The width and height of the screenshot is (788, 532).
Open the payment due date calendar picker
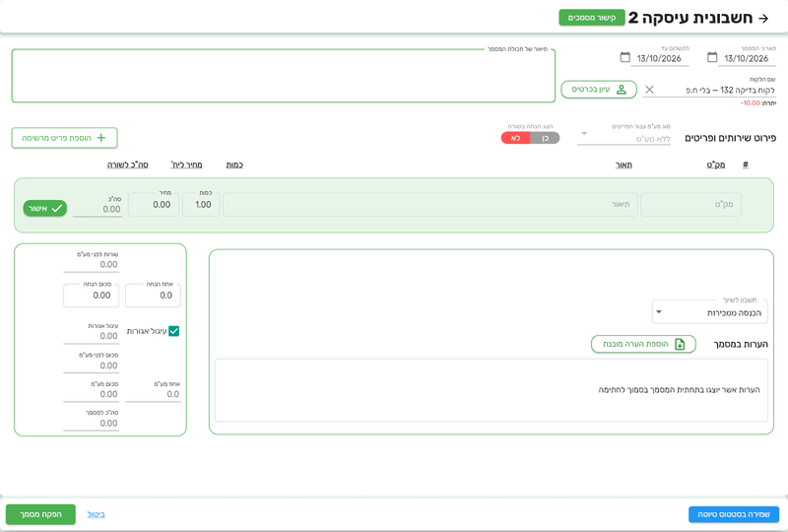624,57
